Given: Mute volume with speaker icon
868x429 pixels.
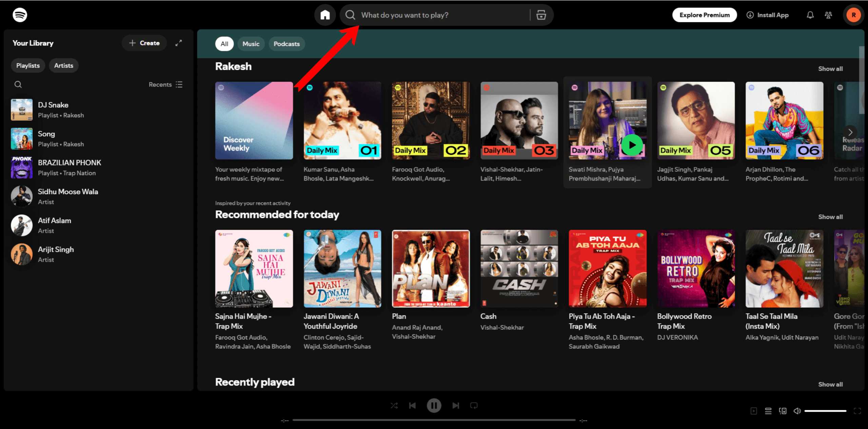Looking at the screenshot, I should point(797,411).
